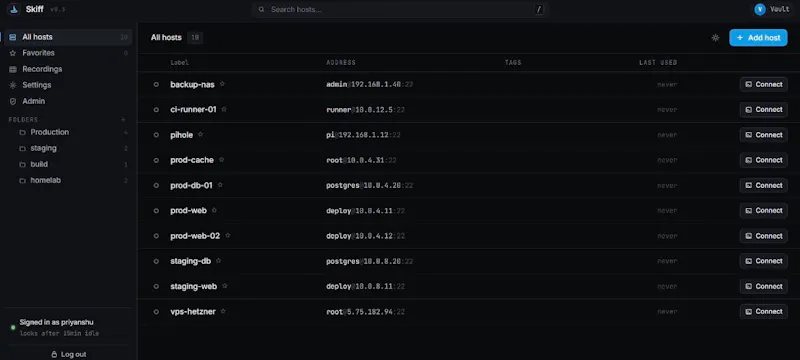Open the Production folder

click(x=72, y=132)
